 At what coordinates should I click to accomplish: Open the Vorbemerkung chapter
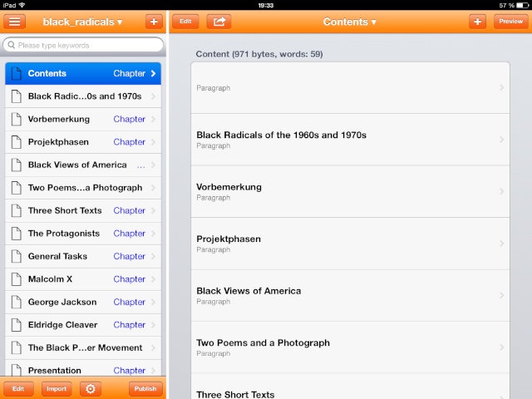pyautogui.click(x=83, y=119)
